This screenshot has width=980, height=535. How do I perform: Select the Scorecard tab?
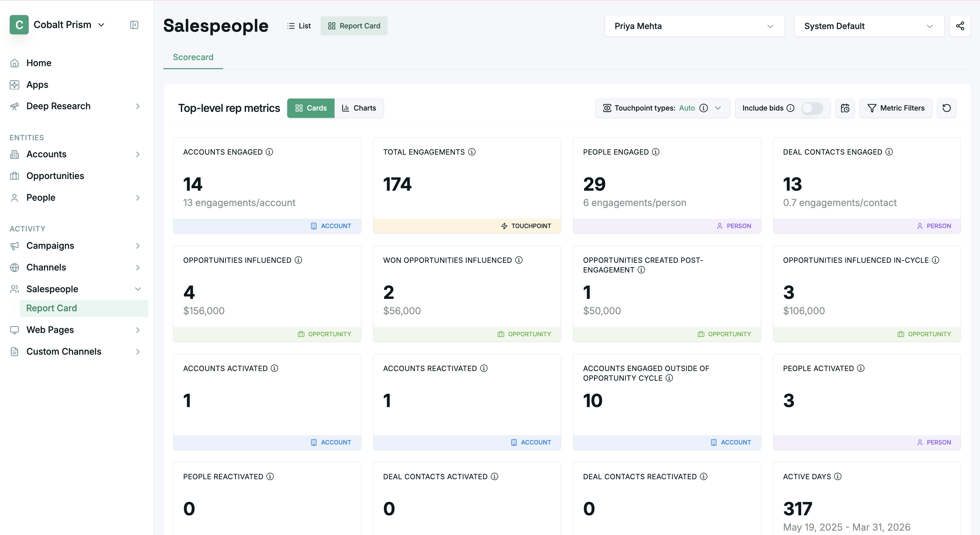pyautogui.click(x=193, y=57)
